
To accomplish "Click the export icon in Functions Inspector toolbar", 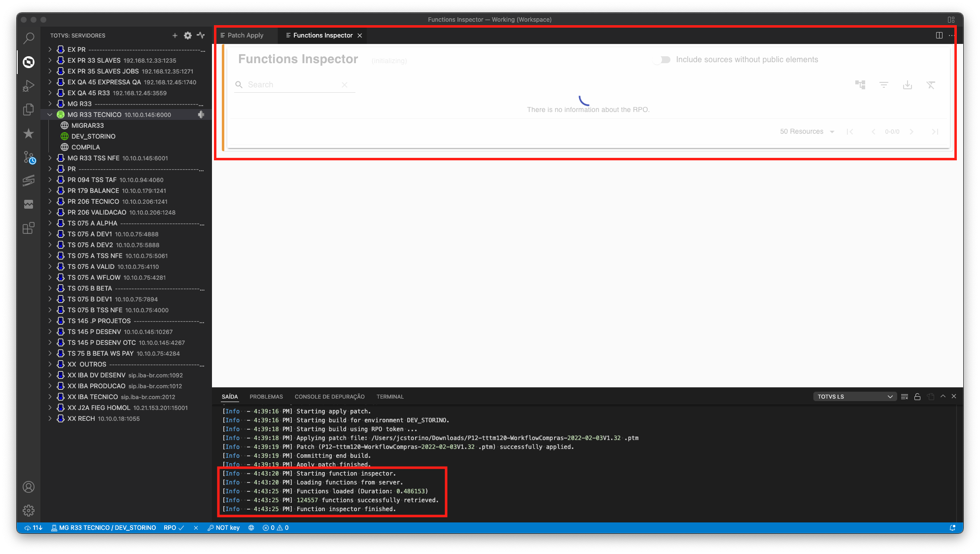I will point(908,85).
